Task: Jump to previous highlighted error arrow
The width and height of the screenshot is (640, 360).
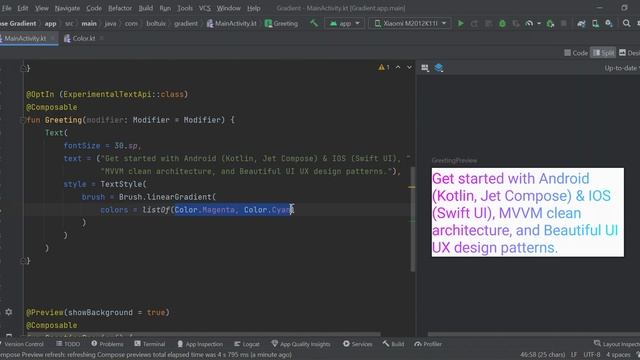Action: (x=398, y=67)
